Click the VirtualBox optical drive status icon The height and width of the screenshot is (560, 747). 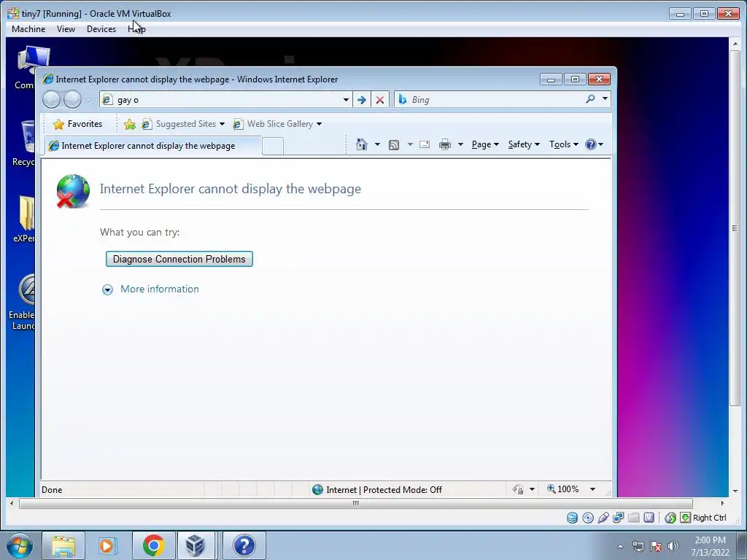(588, 518)
